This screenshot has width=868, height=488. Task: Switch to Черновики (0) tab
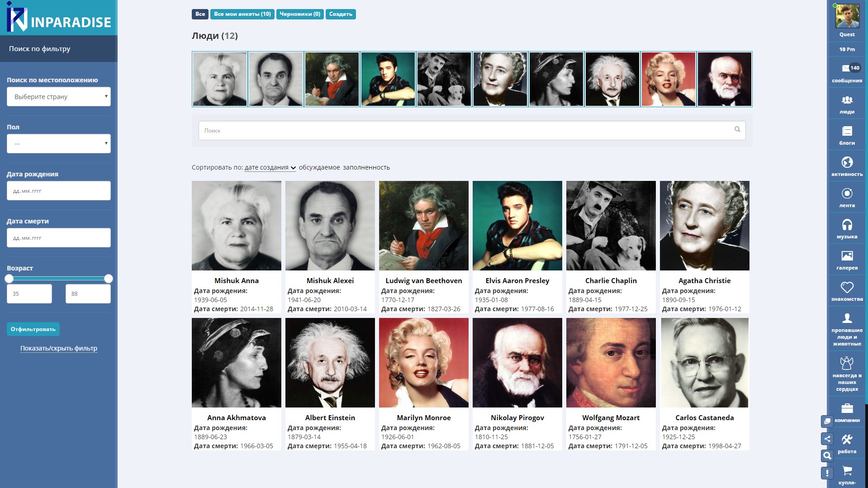[x=300, y=14]
